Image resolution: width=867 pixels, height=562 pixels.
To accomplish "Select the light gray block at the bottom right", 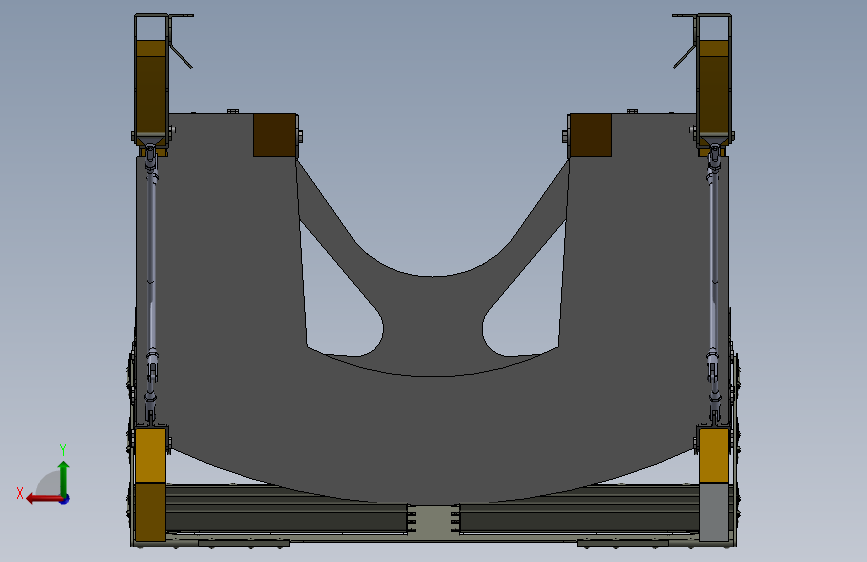I will click(x=714, y=512).
